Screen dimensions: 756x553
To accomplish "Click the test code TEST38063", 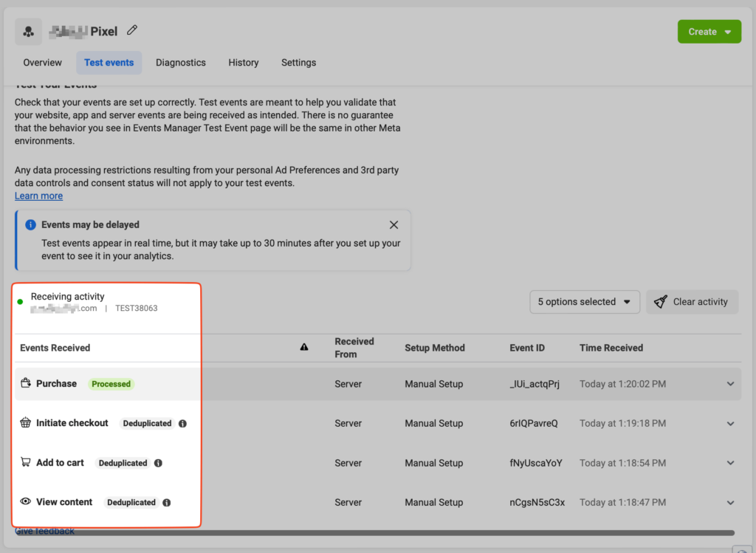I will point(136,309).
